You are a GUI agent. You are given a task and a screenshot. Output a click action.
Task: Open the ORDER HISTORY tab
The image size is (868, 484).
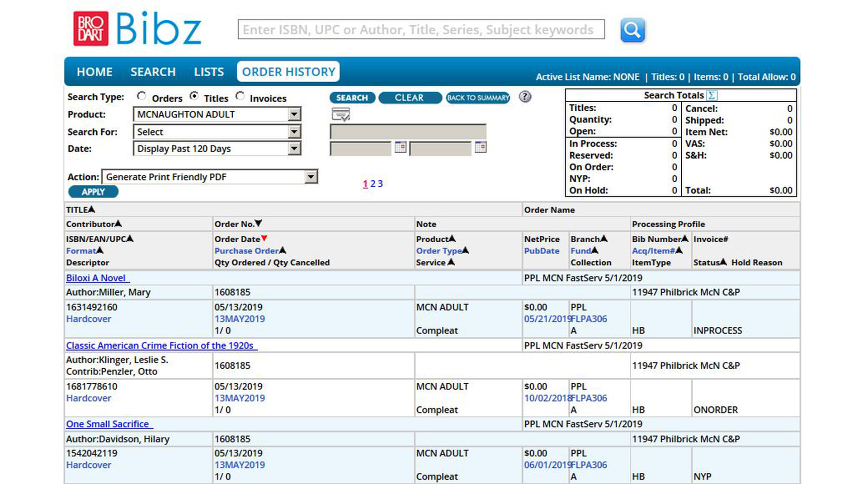click(288, 71)
